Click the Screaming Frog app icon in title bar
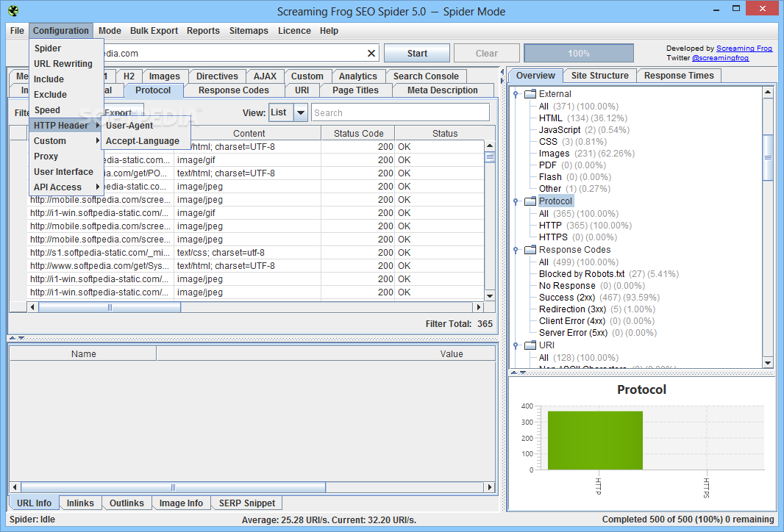784x532 pixels. click(x=13, y=10)
